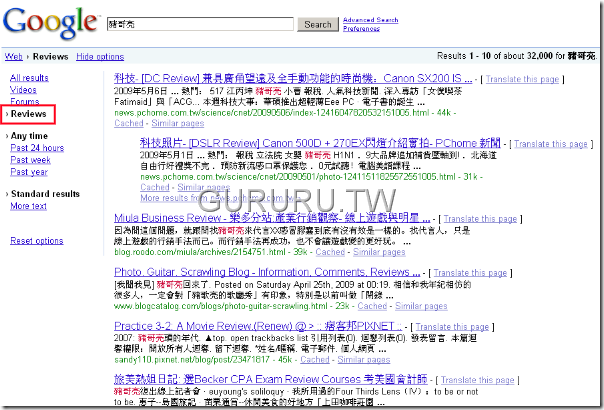The image size is (604, 410).
Task: Click the Reviews breadcrumb label in header bar
Action: point(50,57)
